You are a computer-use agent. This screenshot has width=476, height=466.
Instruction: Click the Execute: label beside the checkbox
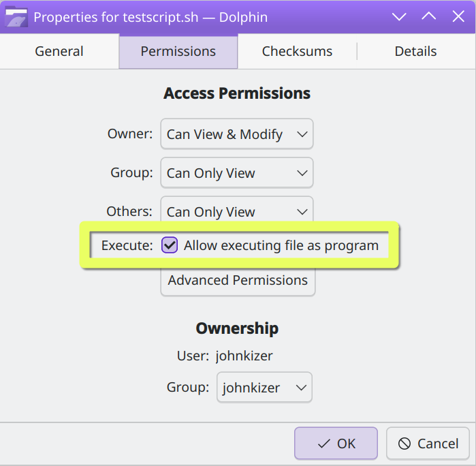coord(127,245)
